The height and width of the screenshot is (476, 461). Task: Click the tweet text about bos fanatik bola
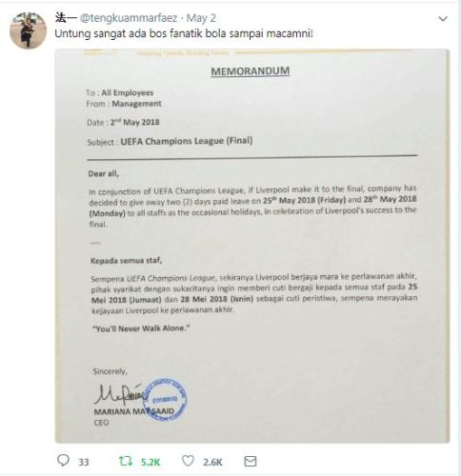pyautogui.click(x=184, y=33)
